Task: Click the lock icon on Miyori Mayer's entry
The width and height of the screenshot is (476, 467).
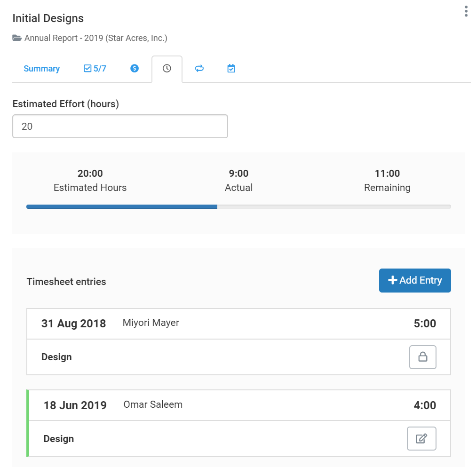Action: (x=422, y=357)
